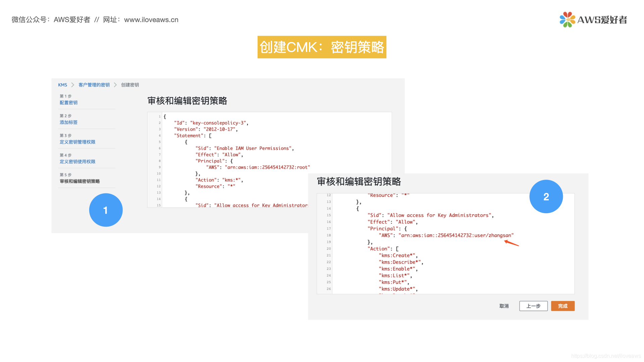Click the 完成 finish button
644x362 pixels.
pyautogui.click(x=562, y=306)
